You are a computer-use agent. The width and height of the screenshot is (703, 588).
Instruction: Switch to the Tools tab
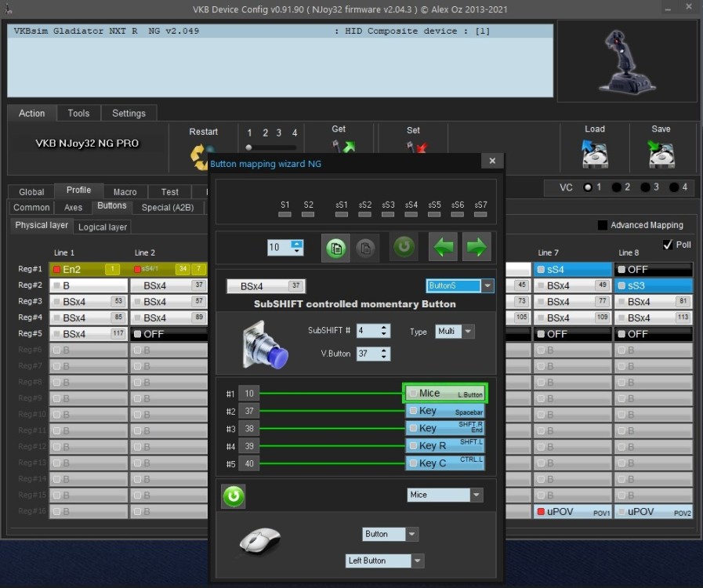pyautogui.click(x=78, y=113)
